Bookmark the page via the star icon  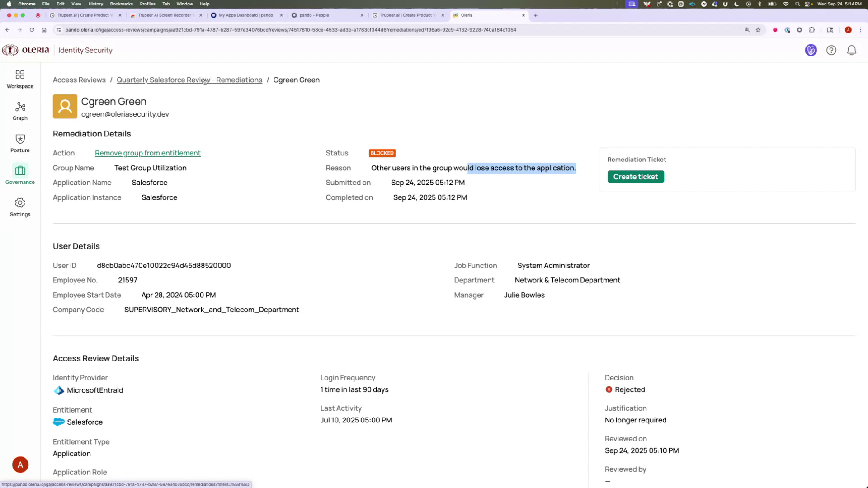[x=758, y=30]
